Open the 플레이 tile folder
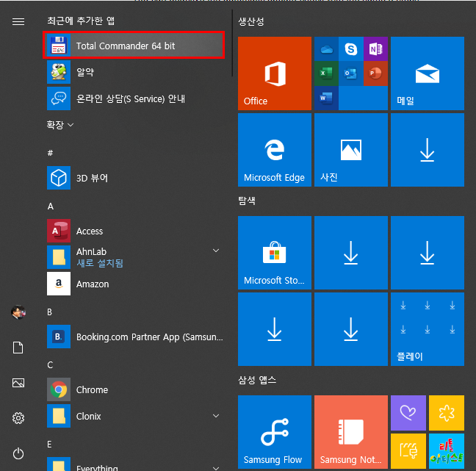 pyautogui.click(x=427, y=329)
